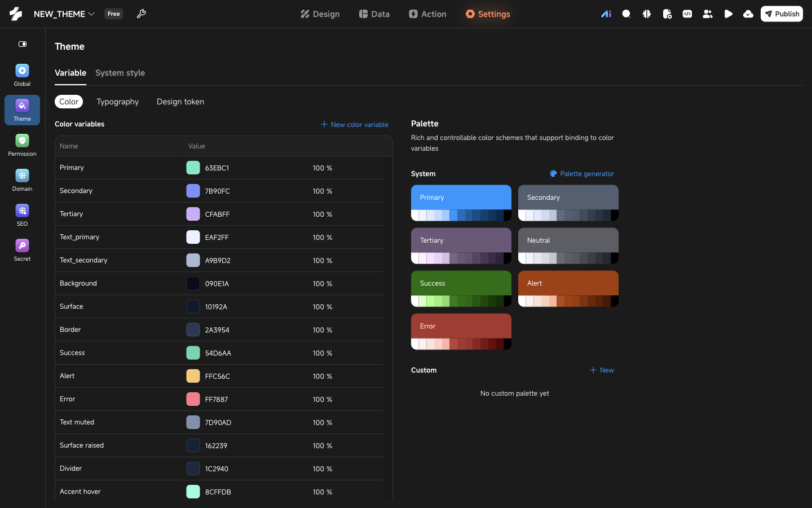Select the Tertiary system palette card
This screenshot has width=812, height=508.
(461, 246)
